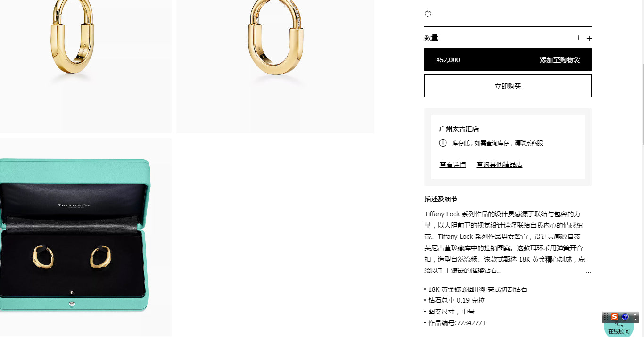Screen dimensions: 644x337
Task: Open the diamond-set lock earring image
Action: click(275, 66)
